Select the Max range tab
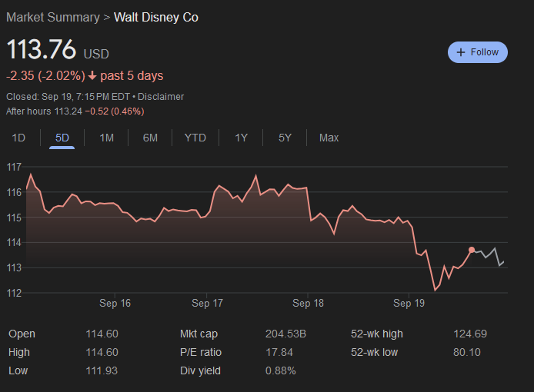Screen dimensions: 534x392 329,138
